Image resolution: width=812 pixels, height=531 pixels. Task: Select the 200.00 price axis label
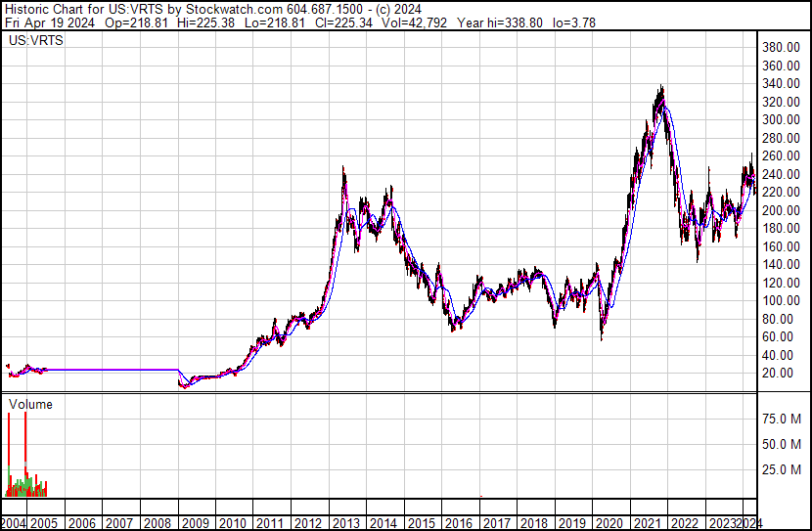click(x=784, y=210)
